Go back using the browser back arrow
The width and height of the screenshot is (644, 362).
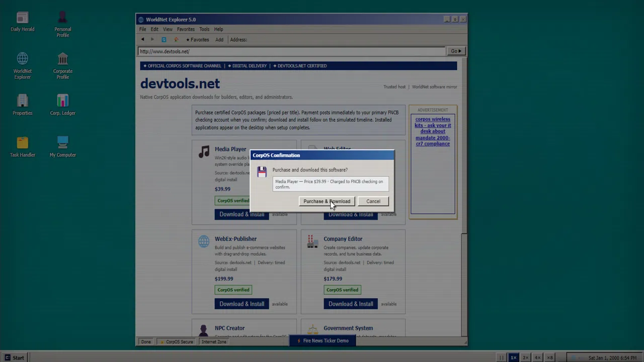pos(143,39)
